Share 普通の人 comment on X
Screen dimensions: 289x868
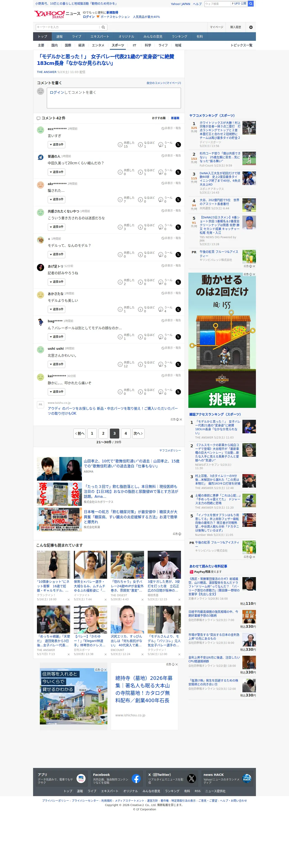178,172
